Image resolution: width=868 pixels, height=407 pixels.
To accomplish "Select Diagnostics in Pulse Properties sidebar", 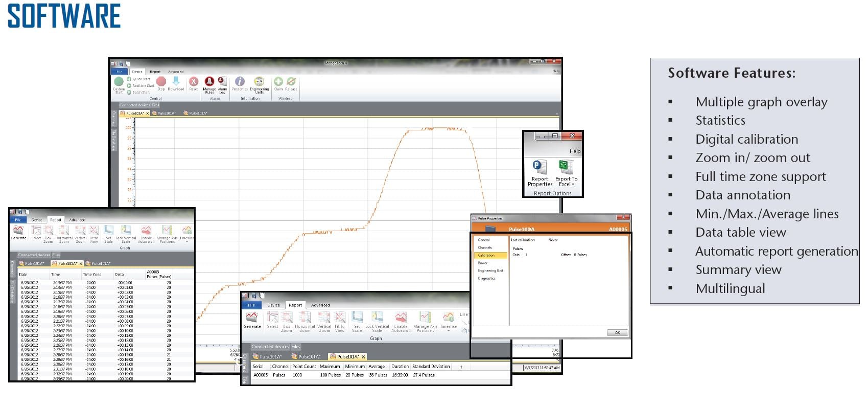I will coord(486,278).
